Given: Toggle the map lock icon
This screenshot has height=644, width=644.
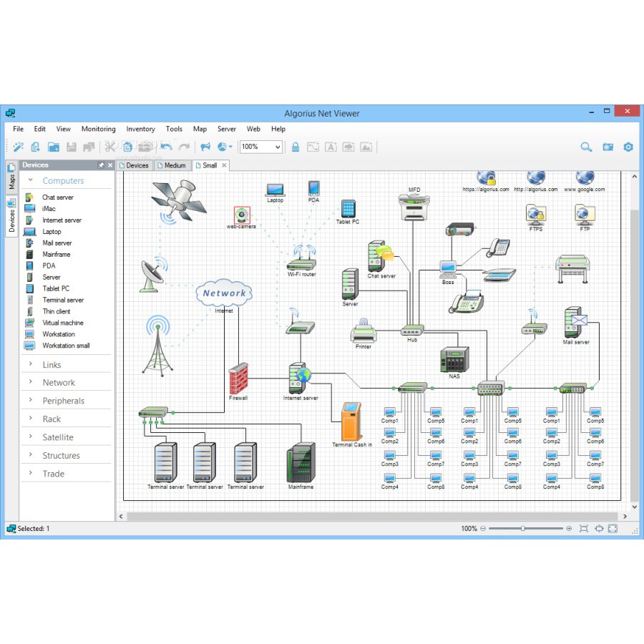Looking at the screenshot, I should [x=296, y=147].
